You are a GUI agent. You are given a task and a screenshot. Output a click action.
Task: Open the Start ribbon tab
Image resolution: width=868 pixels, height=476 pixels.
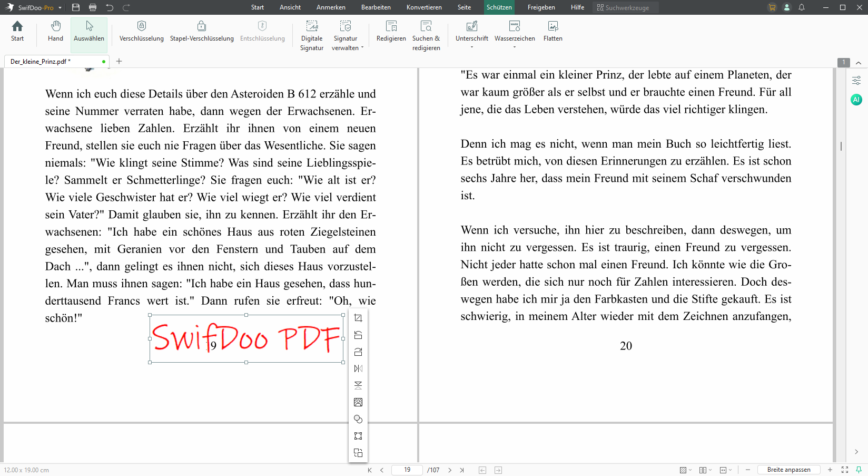click(258, 7)
